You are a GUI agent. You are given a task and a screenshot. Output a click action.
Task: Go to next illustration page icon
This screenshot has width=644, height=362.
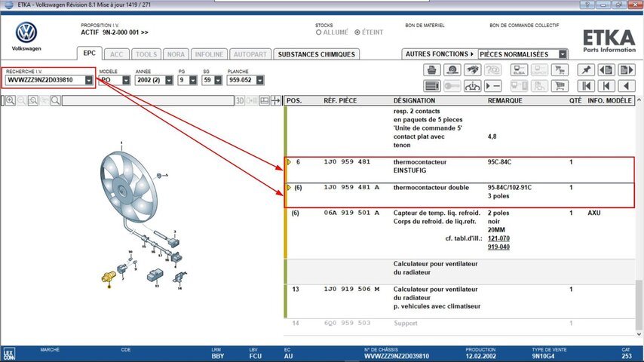click(x=627, y=70)
